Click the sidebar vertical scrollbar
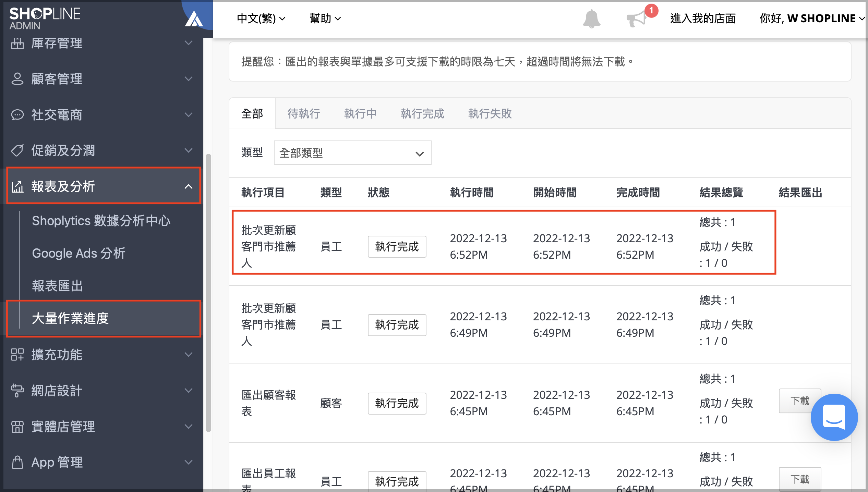Image resolution: width=868 pixels, height=492 pixels. pos(208,293)
